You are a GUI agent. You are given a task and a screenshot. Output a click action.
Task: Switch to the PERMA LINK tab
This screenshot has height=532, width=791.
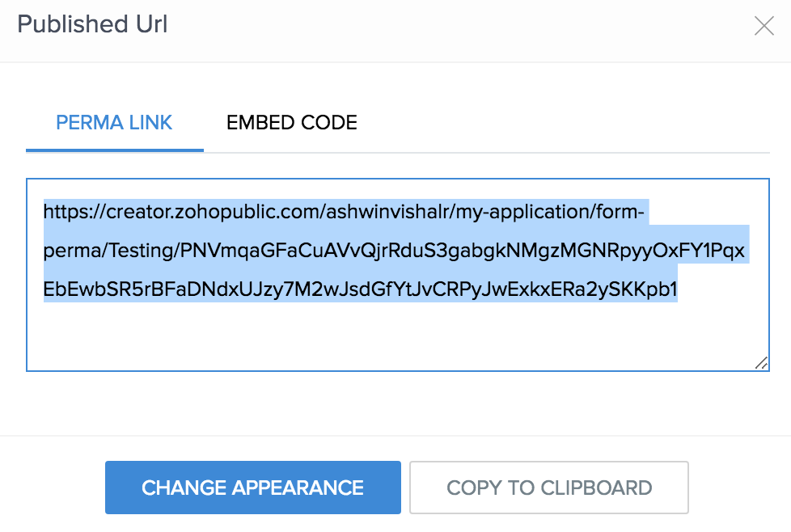[x=114, y=123]
